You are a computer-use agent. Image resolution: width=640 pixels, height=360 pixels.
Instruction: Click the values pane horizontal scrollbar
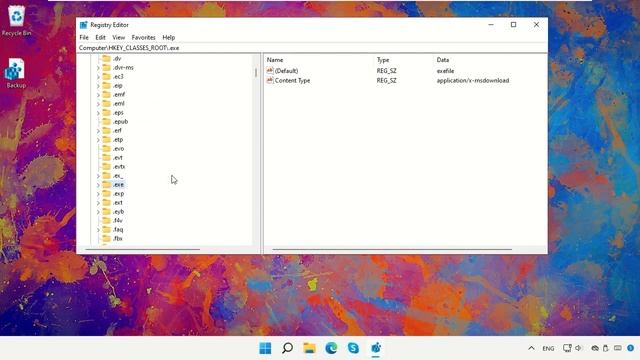(392, 249)
